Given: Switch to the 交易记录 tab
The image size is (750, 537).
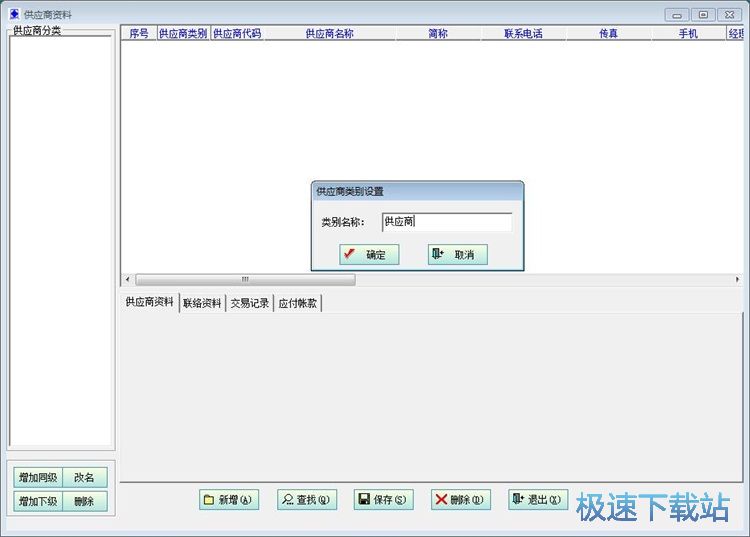Looking at the screenshot, I should pos(250,303).
